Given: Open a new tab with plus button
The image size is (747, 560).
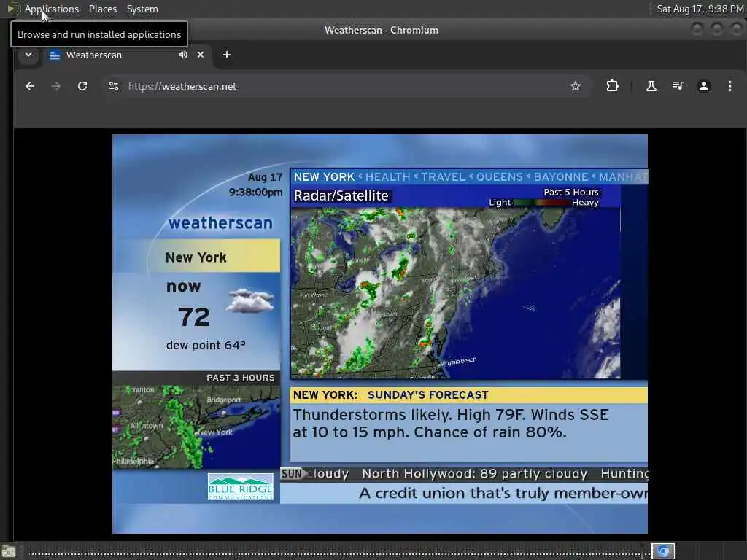Looking at the screenshot, I should pos(227,55).
